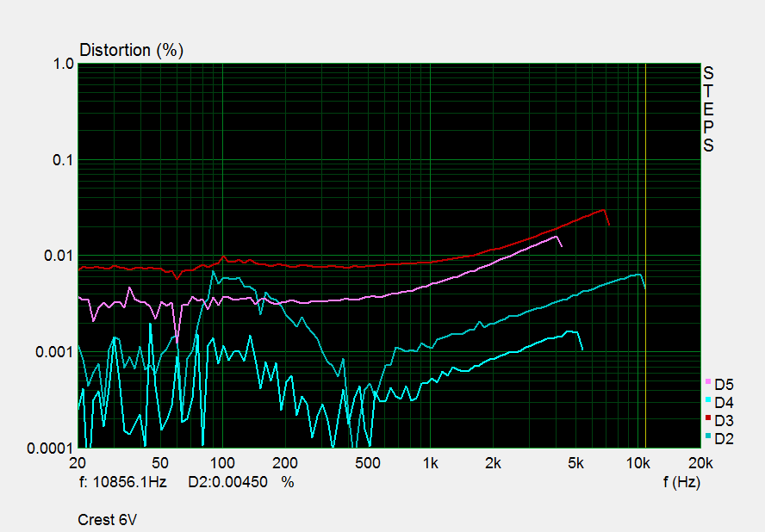Click the 100 x-axis tick label
This screenshot has width=765, height=532.
[x=222, y=463]
